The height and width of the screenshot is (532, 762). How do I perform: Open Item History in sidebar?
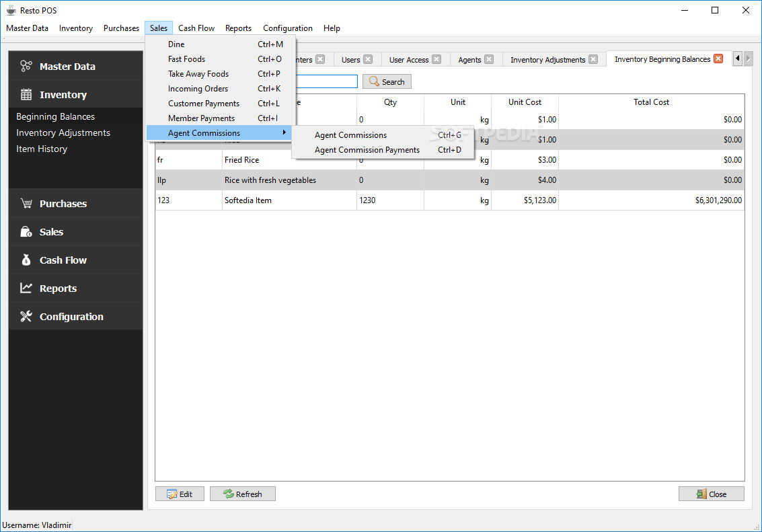pos(42,149)
